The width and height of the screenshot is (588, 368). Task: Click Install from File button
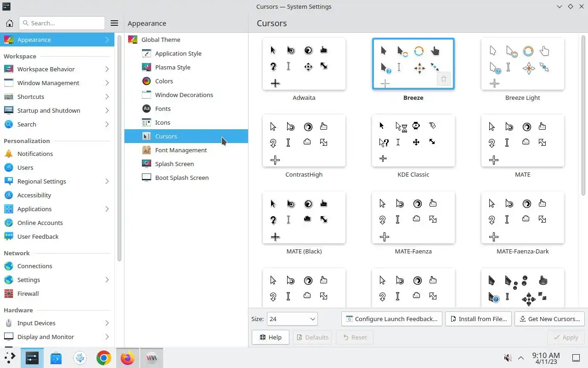478,319
